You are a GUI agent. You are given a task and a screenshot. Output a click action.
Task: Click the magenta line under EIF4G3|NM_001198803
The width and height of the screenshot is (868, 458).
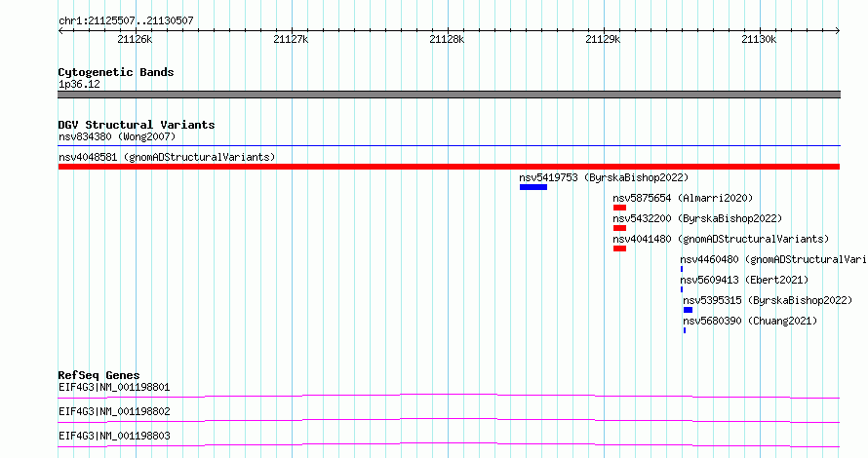[449, 444]
